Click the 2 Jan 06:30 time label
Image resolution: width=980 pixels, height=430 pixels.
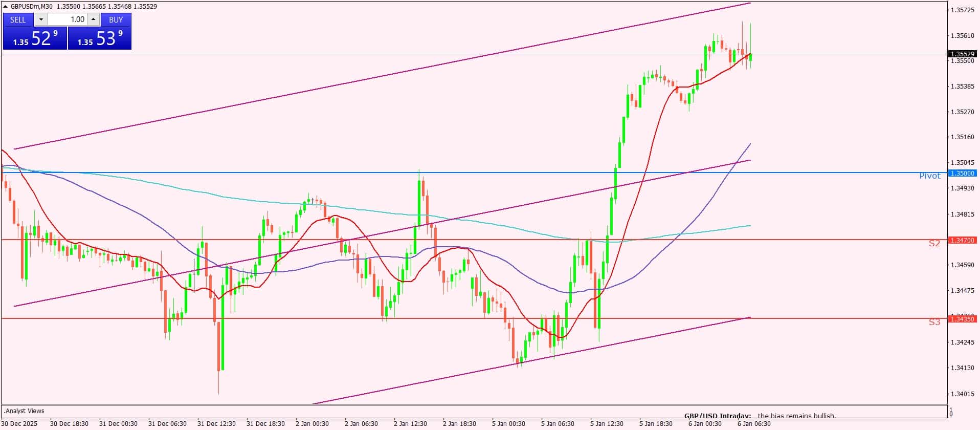pos(361,423)
